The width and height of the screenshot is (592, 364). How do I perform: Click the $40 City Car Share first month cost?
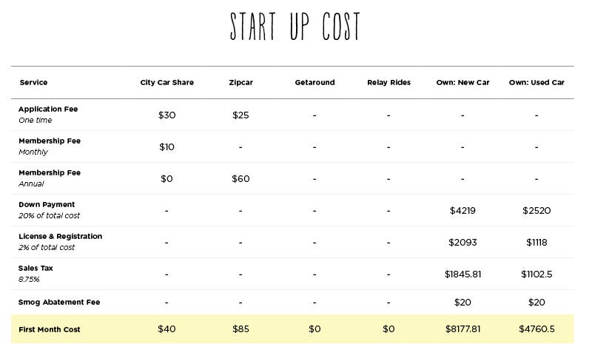(167, 329)
